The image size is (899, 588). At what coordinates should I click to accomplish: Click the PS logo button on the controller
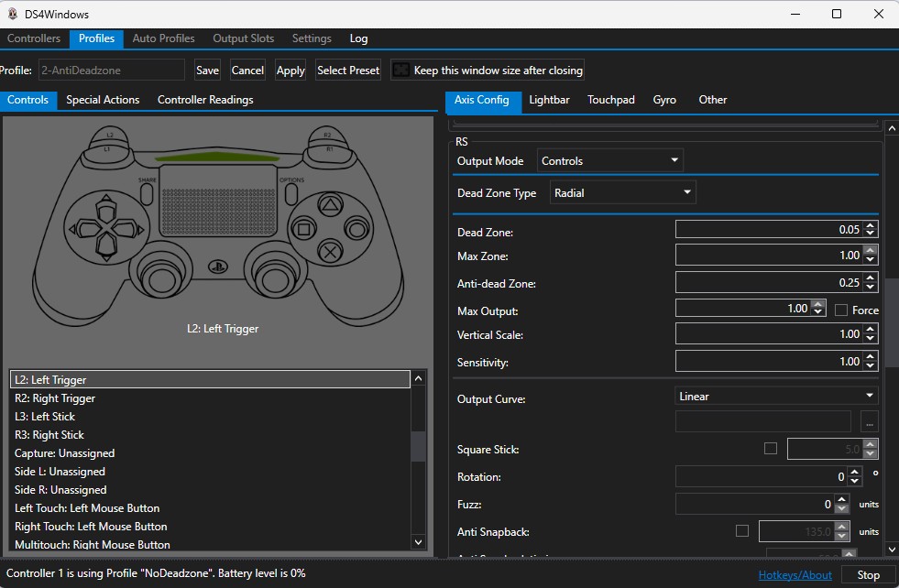tap(216, 267)
